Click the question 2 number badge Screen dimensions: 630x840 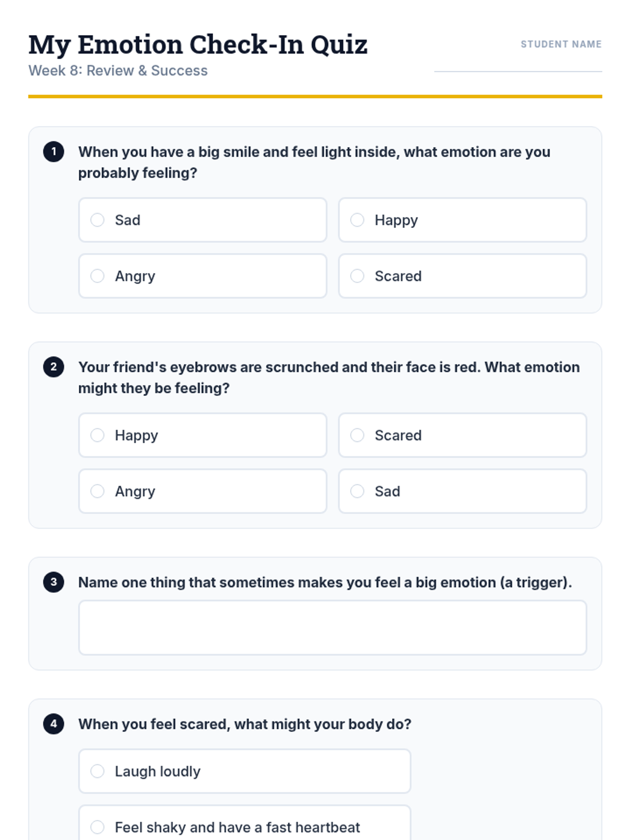coord(54,367)
